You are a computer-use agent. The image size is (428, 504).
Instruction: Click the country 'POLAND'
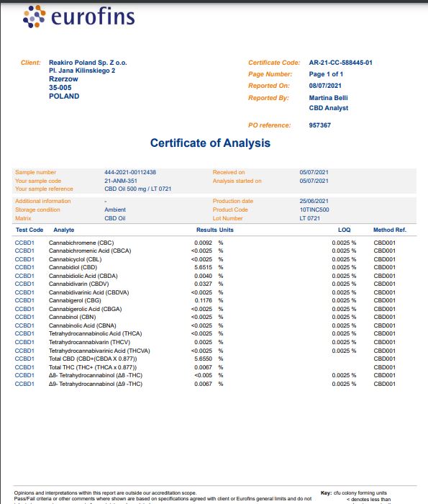[x=64, y=96]
